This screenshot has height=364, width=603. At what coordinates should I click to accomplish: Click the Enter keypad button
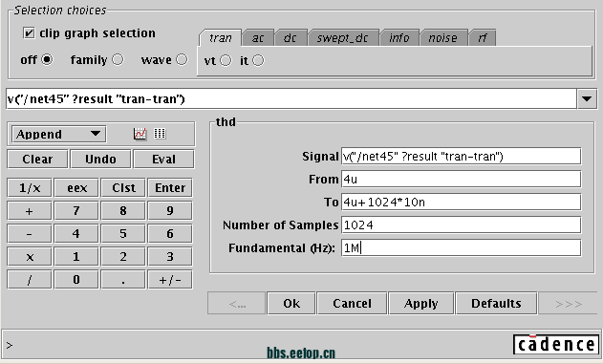(x=170, y=188)
